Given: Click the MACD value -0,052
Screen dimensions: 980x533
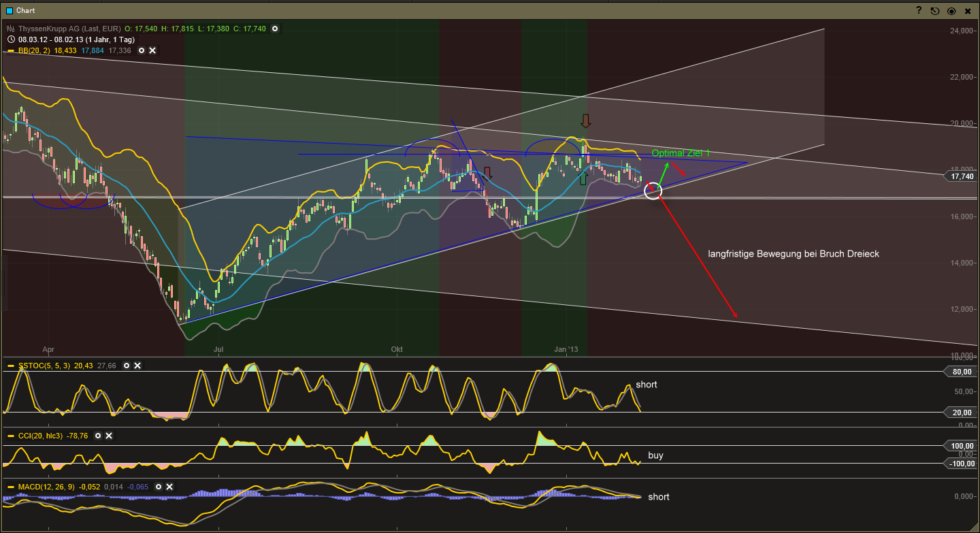Looking at the screenshot, I should point(89,487).
